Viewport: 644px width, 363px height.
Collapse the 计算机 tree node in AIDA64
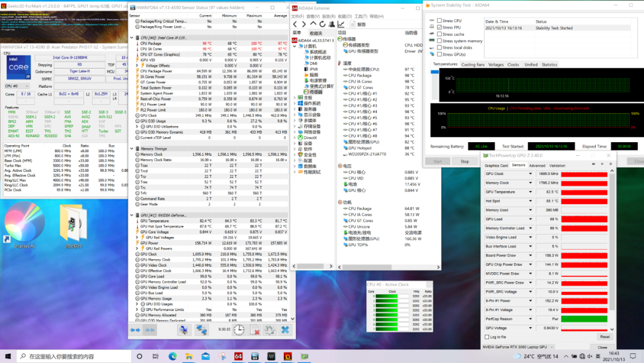pos(295,47)
